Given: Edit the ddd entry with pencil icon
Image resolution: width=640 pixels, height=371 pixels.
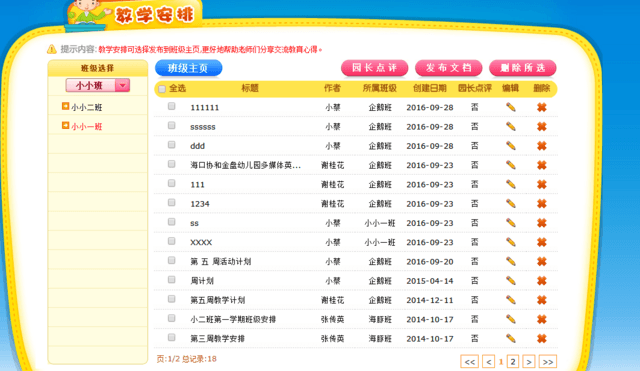Looking at the screenshot, I should 511,146.
